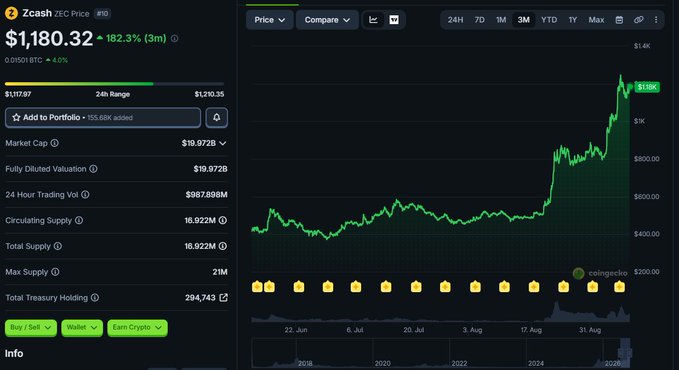679x370 pixels.
Task: Click the star icon in Add to Portfolio
Action: (x=16, y=117)
